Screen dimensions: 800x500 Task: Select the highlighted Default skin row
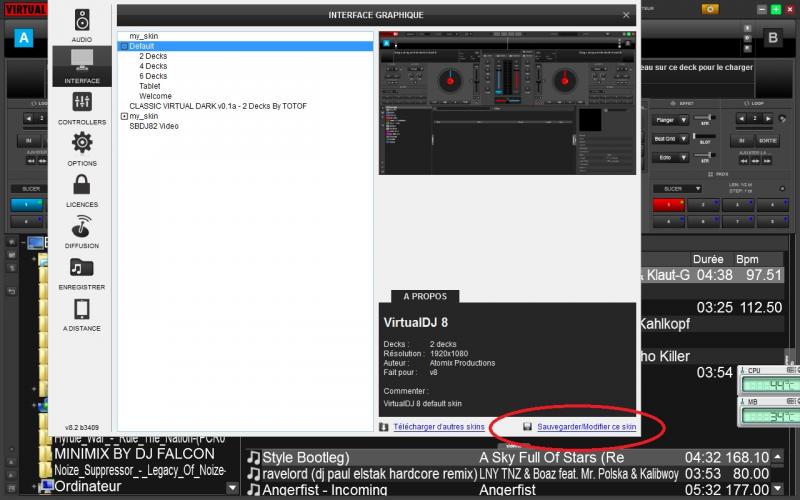245,46
